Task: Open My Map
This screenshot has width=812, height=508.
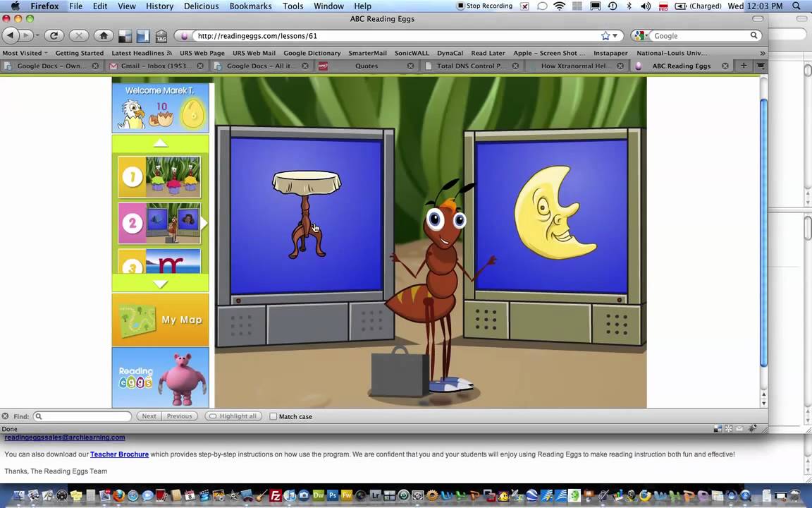Action: tap(160, 320)
